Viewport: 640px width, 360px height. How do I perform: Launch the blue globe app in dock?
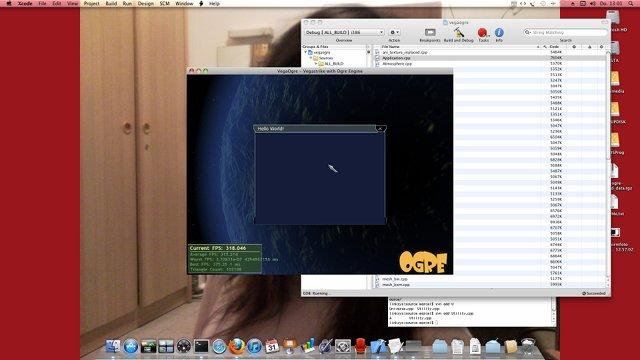131,346
